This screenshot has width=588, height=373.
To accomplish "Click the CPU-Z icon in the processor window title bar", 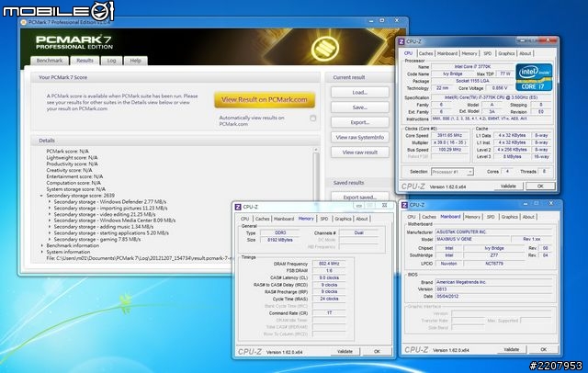I will pyautogui.click(x=401, y=41).
